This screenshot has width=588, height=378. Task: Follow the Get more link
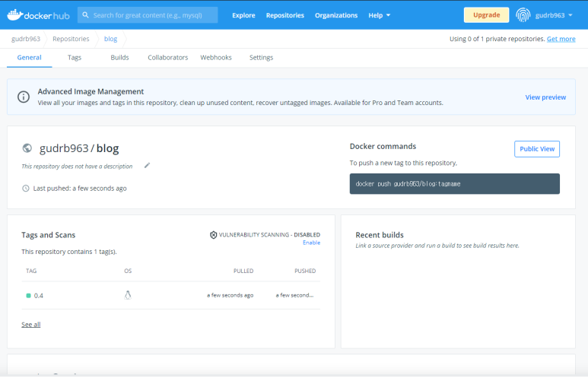click(x=561, y=39)
